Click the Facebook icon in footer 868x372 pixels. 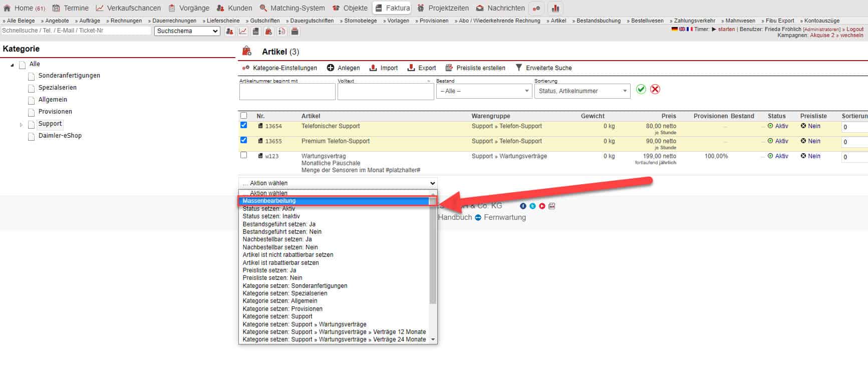point(523,206)
